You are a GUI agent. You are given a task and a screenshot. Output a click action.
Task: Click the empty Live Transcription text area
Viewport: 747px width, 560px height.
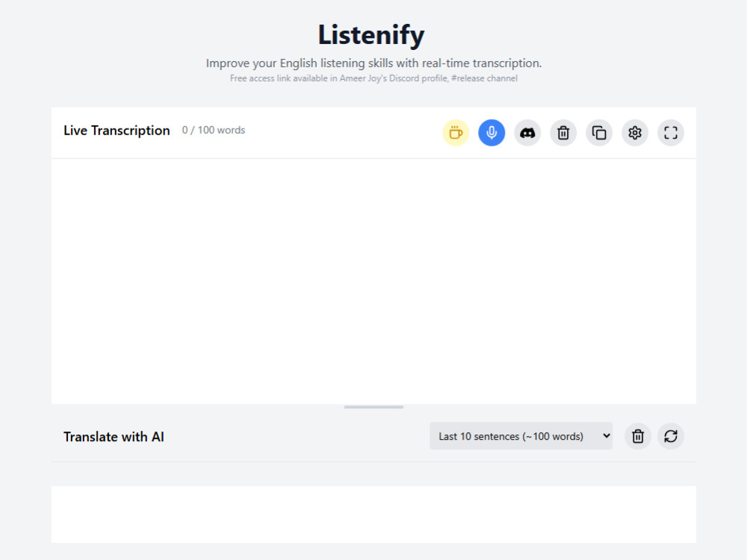pos(374,281)
